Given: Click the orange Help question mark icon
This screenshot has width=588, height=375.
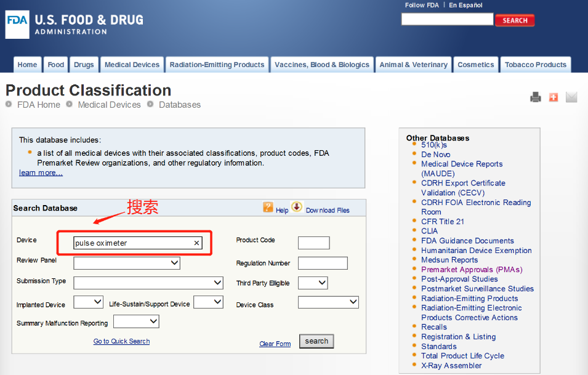Looking at the screenshot, I should point(268,208).
